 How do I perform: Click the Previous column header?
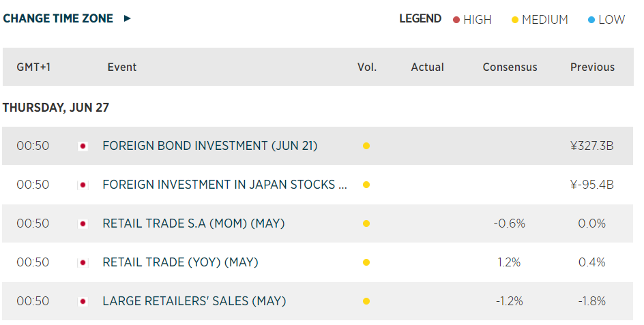coord(592,67)
